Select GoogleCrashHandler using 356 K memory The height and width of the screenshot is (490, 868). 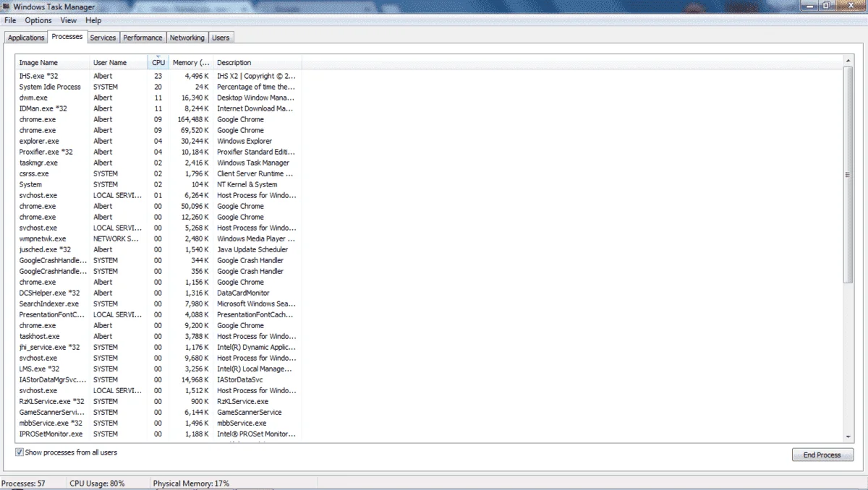tap(158, 270)
